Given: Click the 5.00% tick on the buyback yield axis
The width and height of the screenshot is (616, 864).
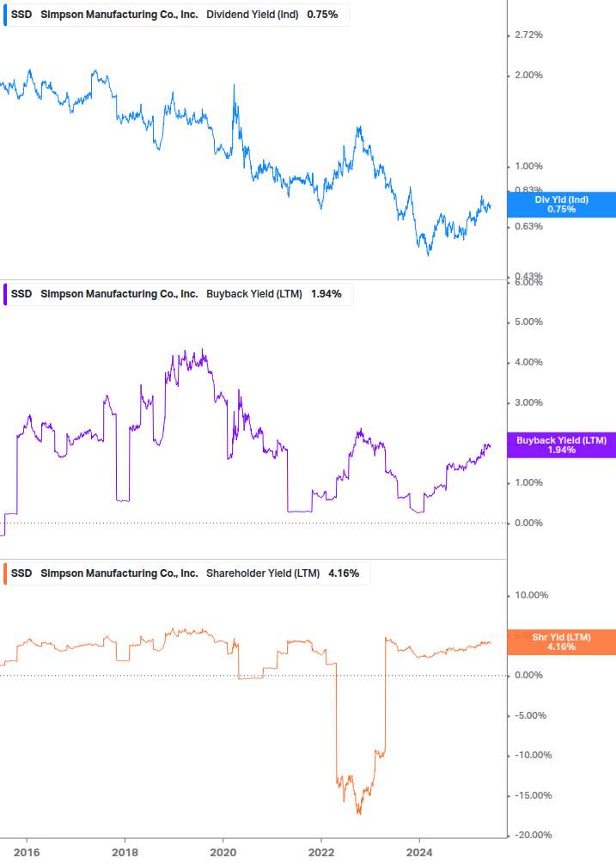Looking at the screenshot, I should click(528, 322).
